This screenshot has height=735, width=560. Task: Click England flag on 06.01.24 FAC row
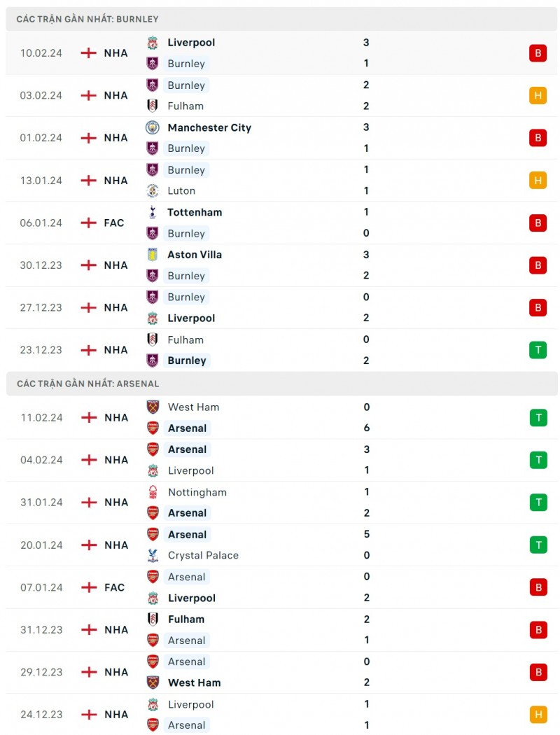point(88,223)
